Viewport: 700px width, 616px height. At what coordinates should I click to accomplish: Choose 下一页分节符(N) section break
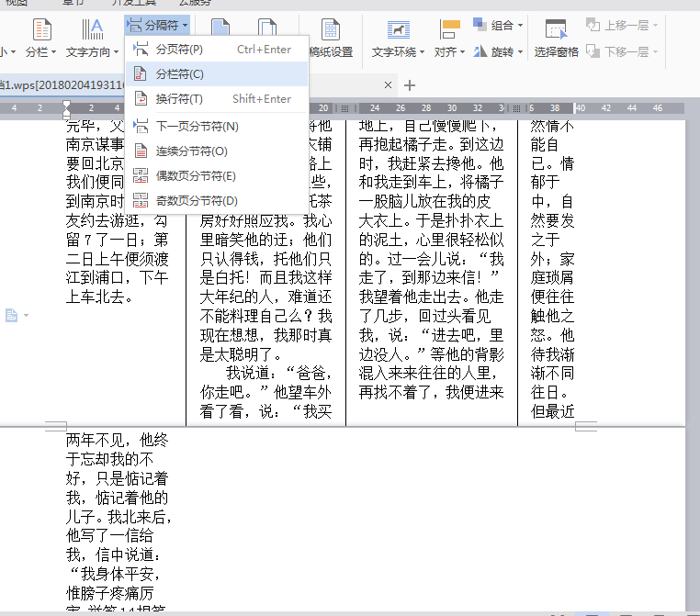(x=217, y=127)
